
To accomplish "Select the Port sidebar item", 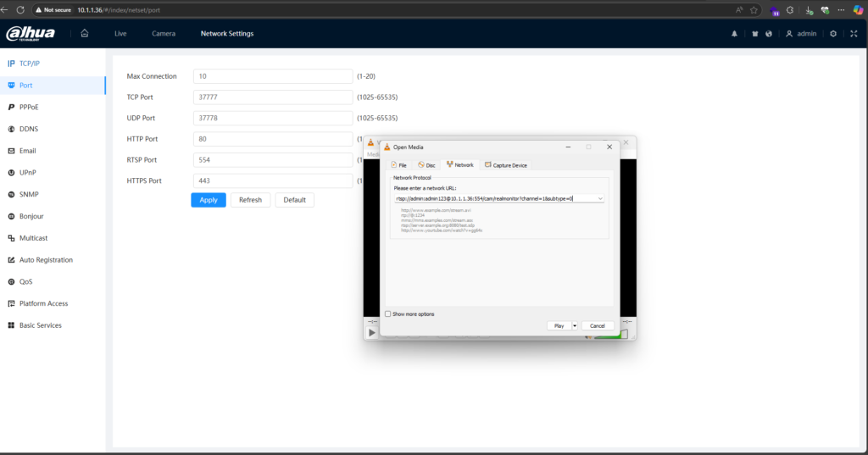I will [x=53, y=86].
